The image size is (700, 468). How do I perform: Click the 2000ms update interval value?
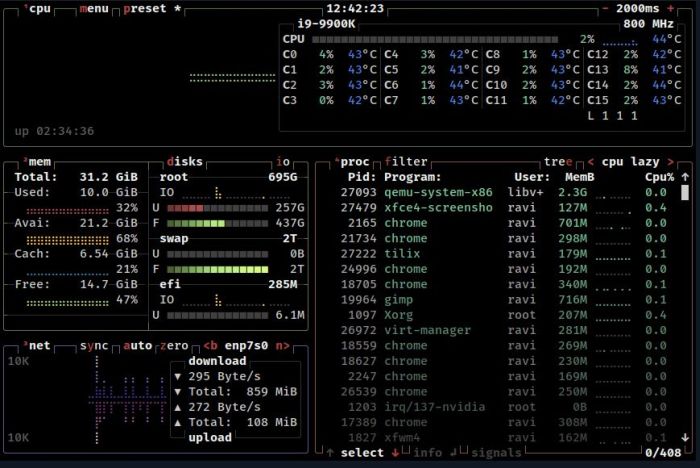(x=638, y=8)
